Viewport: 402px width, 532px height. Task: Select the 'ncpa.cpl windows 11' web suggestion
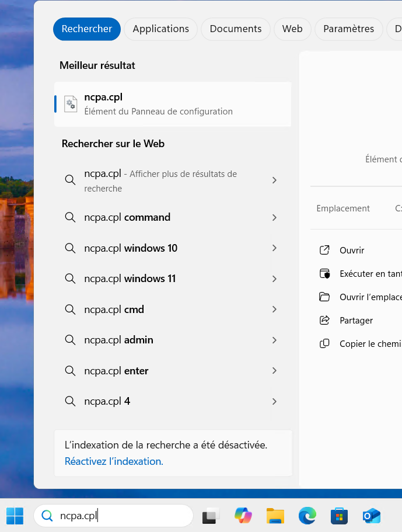[130, 279]
